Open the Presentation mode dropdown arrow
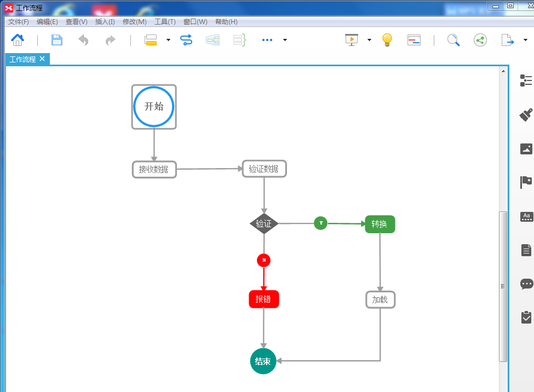This screenshot has width=534, height=392. 369,40
